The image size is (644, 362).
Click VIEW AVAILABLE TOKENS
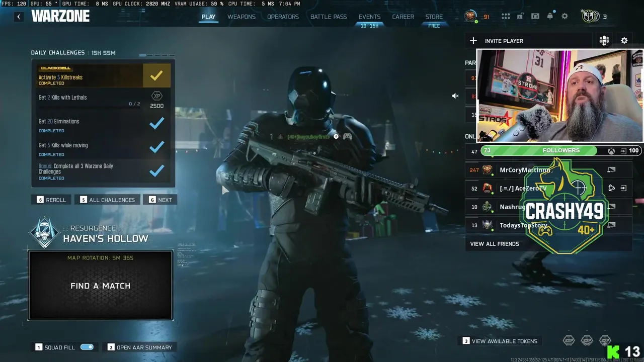(500, 341)
